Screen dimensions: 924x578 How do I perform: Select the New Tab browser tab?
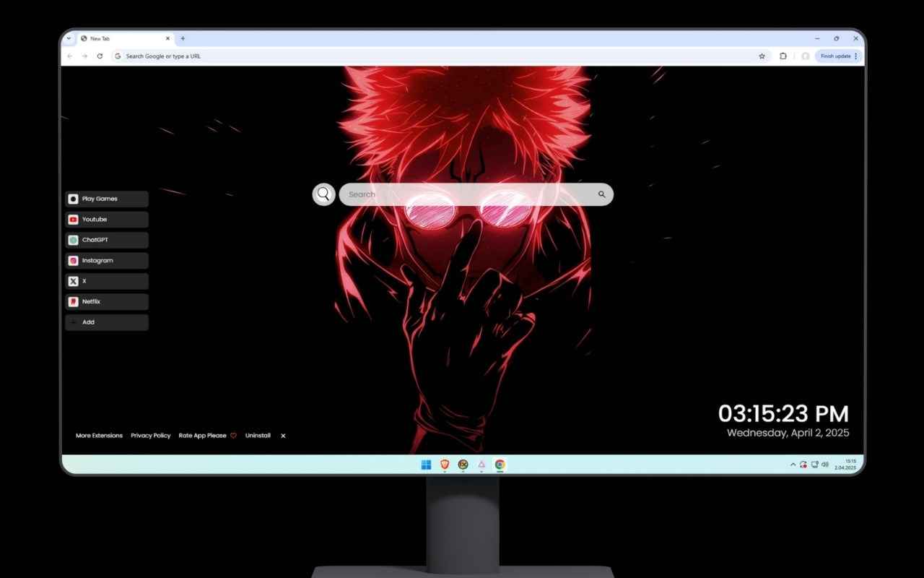(126, 39)
